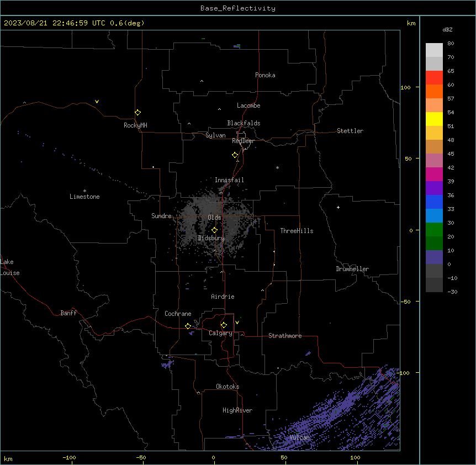
Task: Select the bright yellow 54-51 dBZ legend swatch
Action: pyautogui.click(x=434, y=119)
